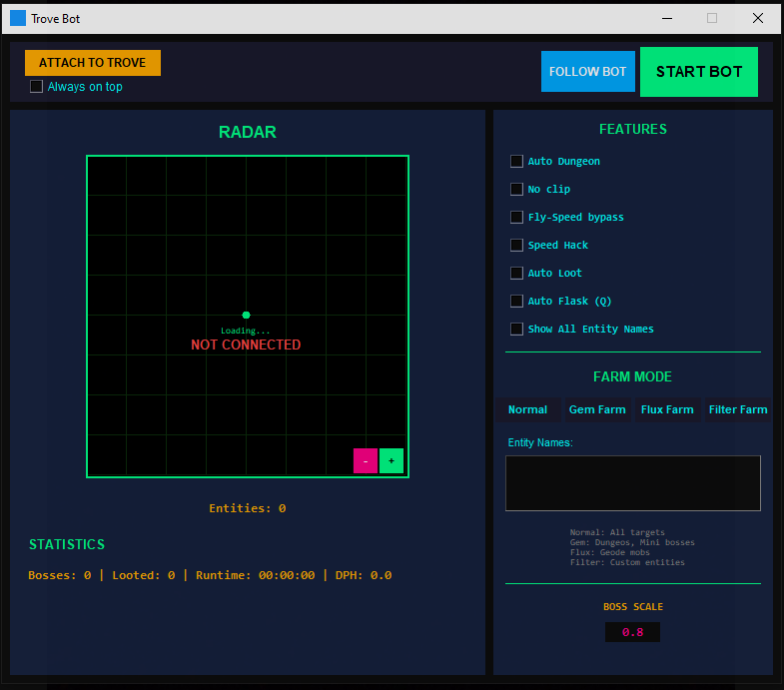Click the 'Normal: All targets' hint text

617,532
